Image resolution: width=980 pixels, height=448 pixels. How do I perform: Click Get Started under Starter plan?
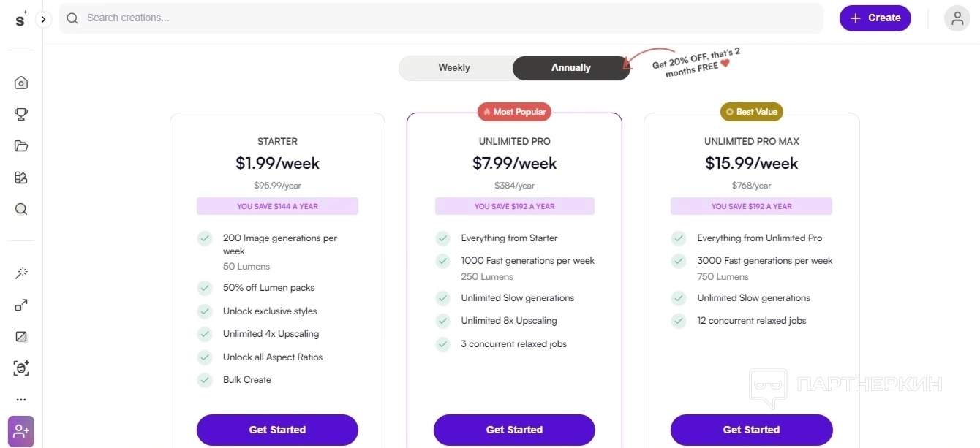click(x=277, y=430)
